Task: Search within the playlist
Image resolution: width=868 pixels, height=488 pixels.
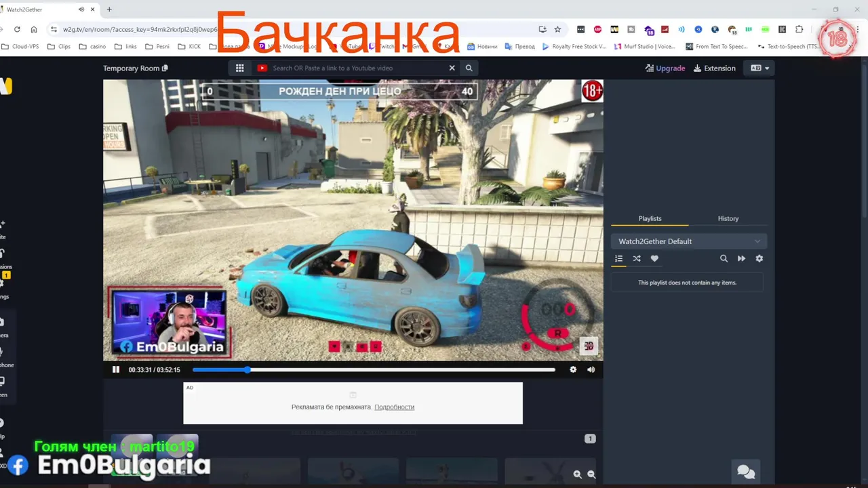Action: pos(724,258)
